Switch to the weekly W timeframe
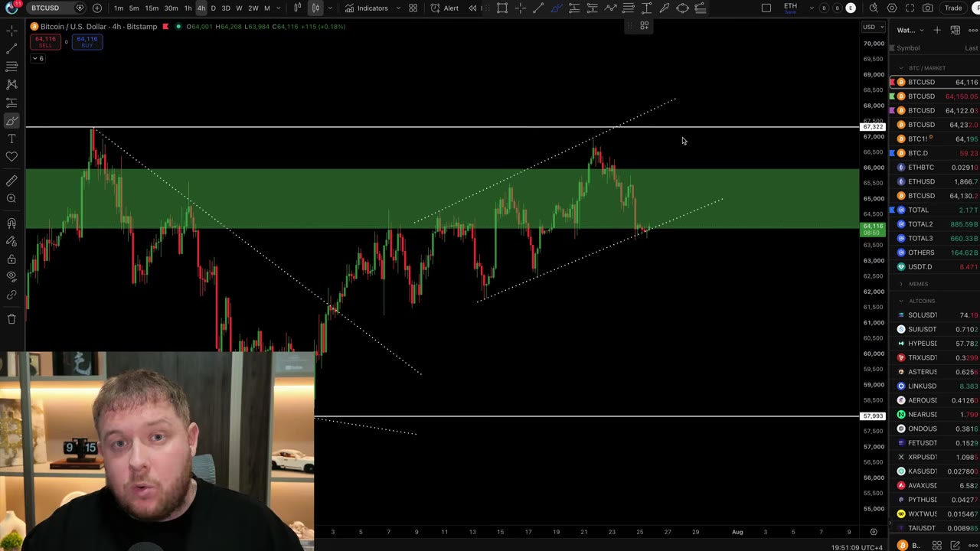 [x=239, y=8]
